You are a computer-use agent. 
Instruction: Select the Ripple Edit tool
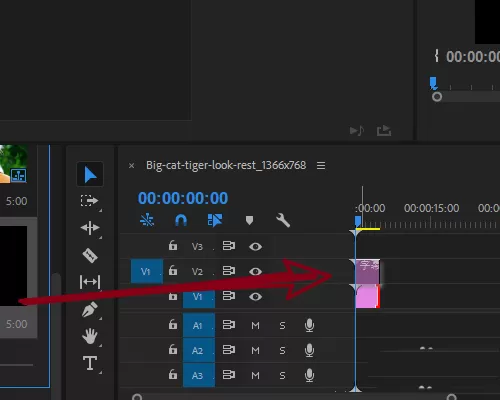(x=90, y=228)
